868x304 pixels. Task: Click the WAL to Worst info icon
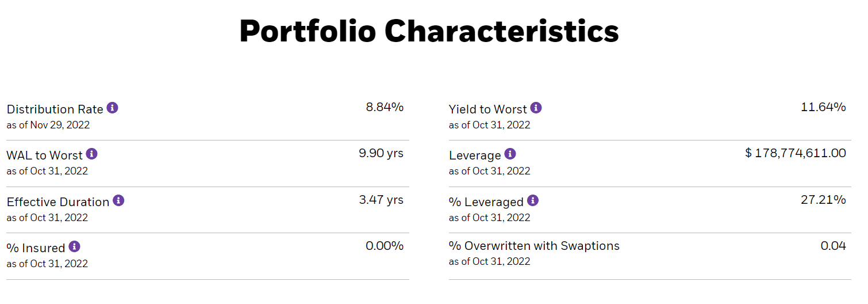point(92,154)
